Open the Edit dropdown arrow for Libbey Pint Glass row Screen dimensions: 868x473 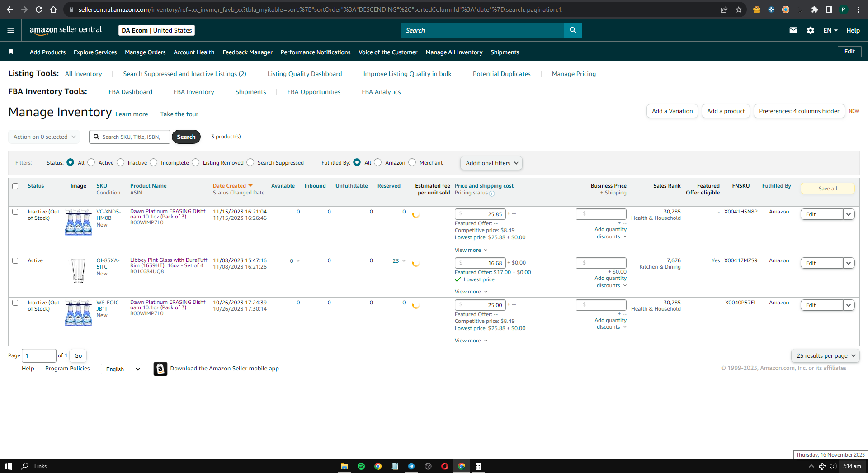click(849, 263)
